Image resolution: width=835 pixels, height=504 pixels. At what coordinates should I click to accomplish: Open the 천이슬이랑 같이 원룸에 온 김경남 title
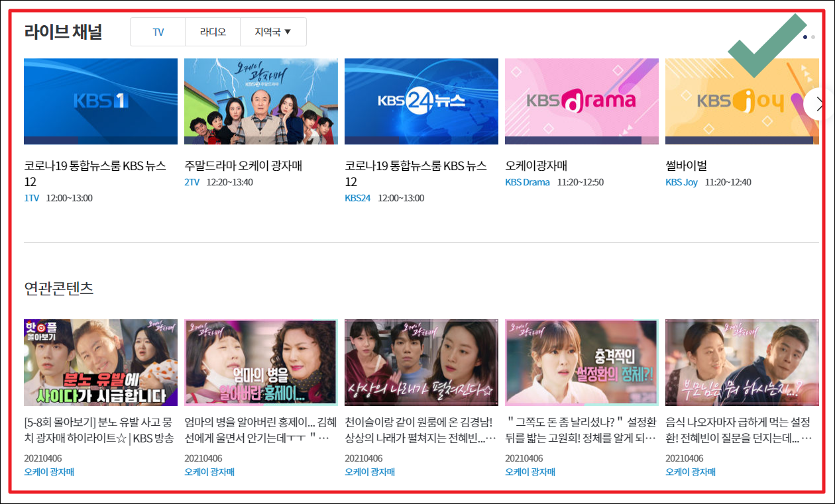[x=421, y=430]
